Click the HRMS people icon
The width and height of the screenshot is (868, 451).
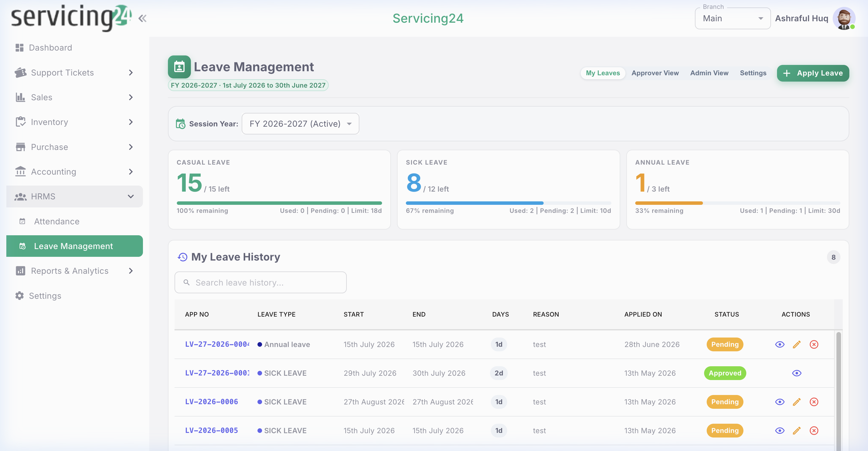click(21, 196)
